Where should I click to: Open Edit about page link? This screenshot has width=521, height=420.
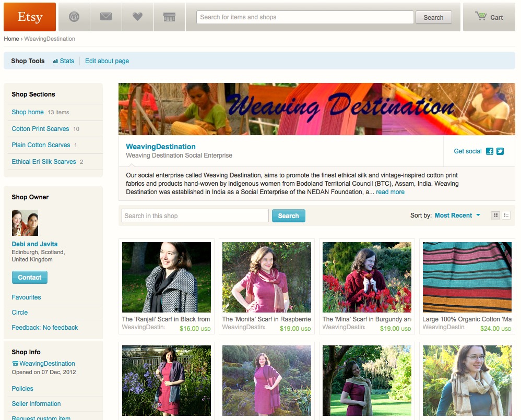pyautogui.click(x=107, y=61)
